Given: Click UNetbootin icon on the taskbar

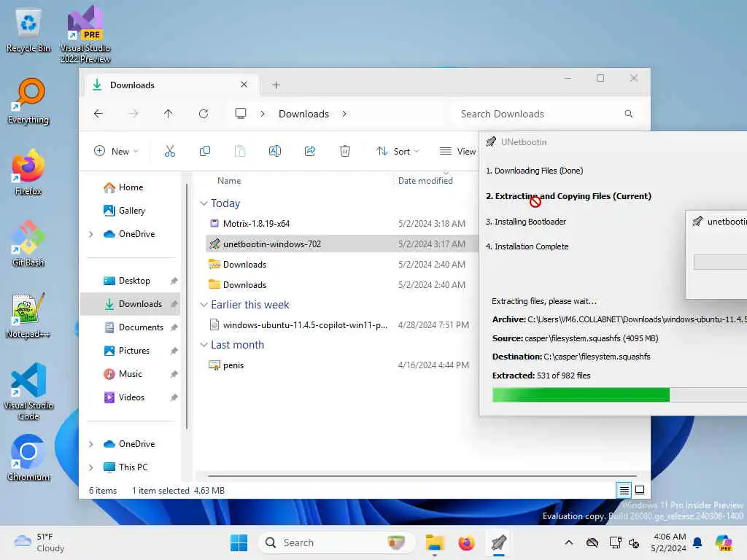Looking at the screenshot, I should point(498,542).
